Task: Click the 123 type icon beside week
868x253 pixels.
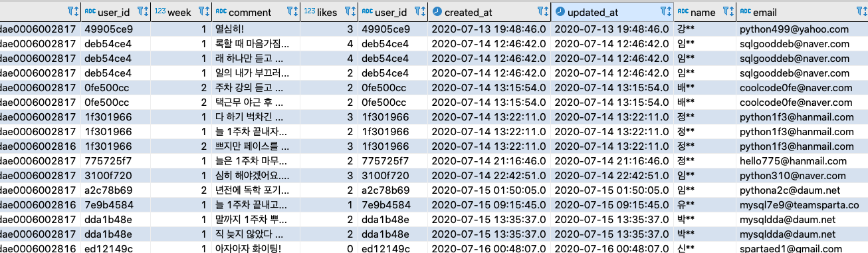Action: point(160,12)
